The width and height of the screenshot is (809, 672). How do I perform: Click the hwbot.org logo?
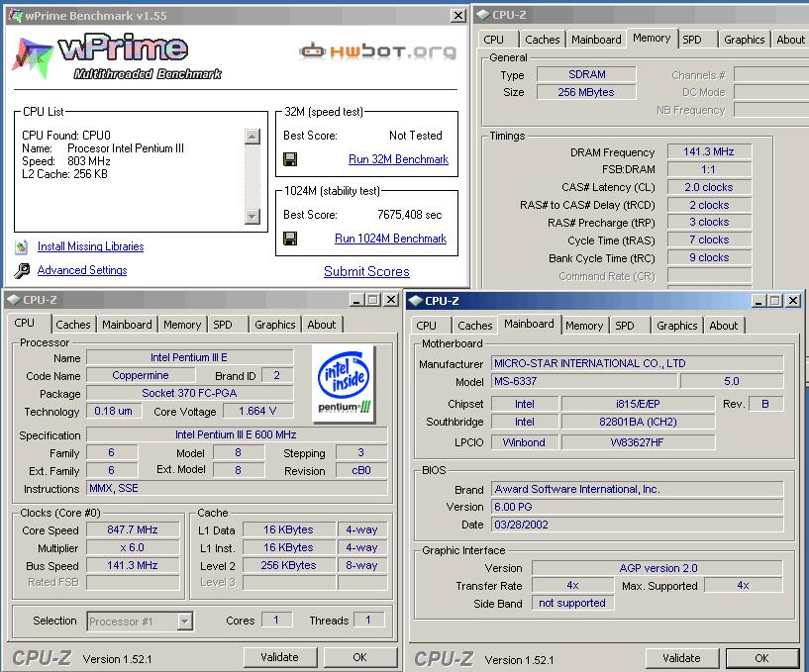(377, 51)
